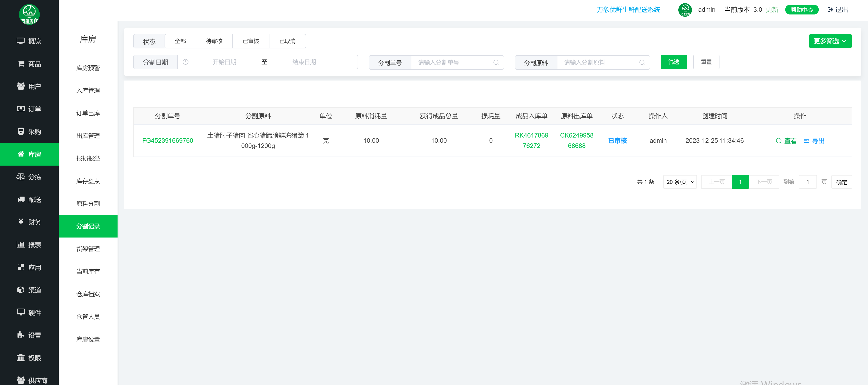868x385 pixels.
Task: Click the 分拣 balance scale icon
Action: point(21,177)
